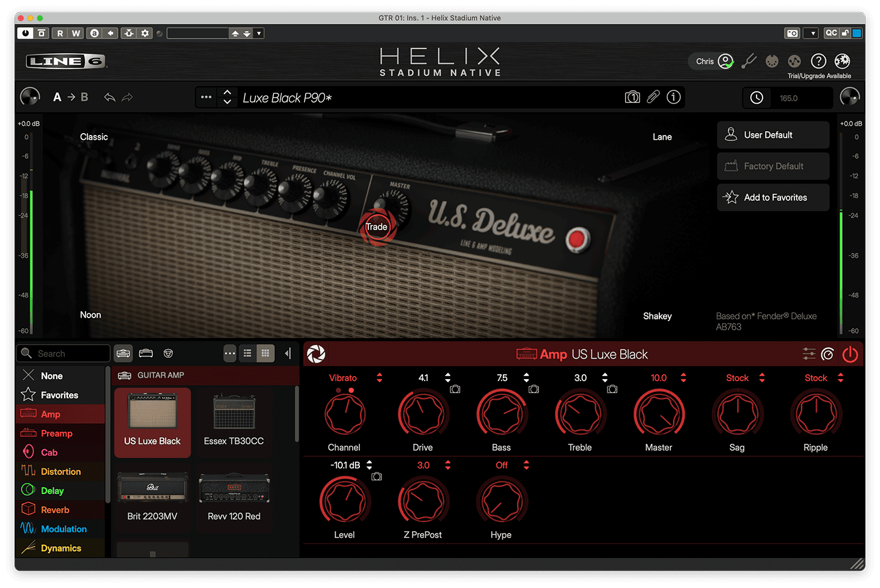Select the Delay category

60,491
